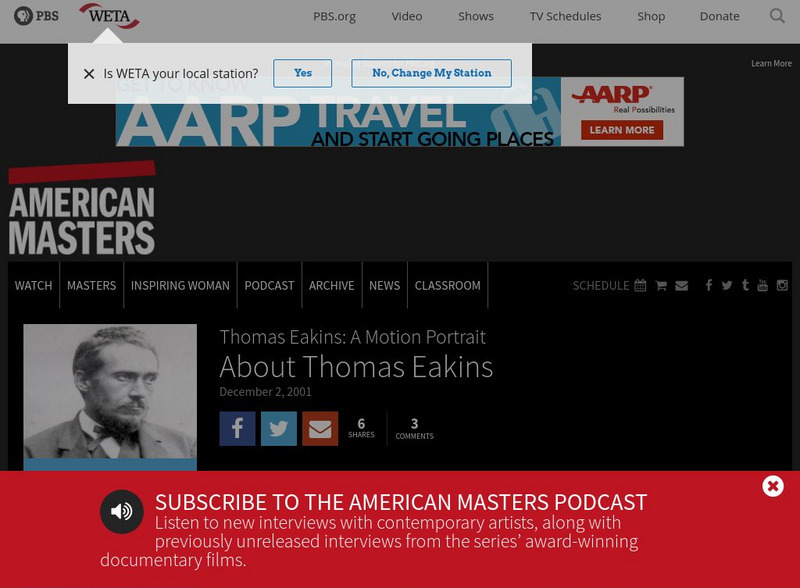Open the Watch tab
This screenshot has height=588, width=800.
pos(33,285)
